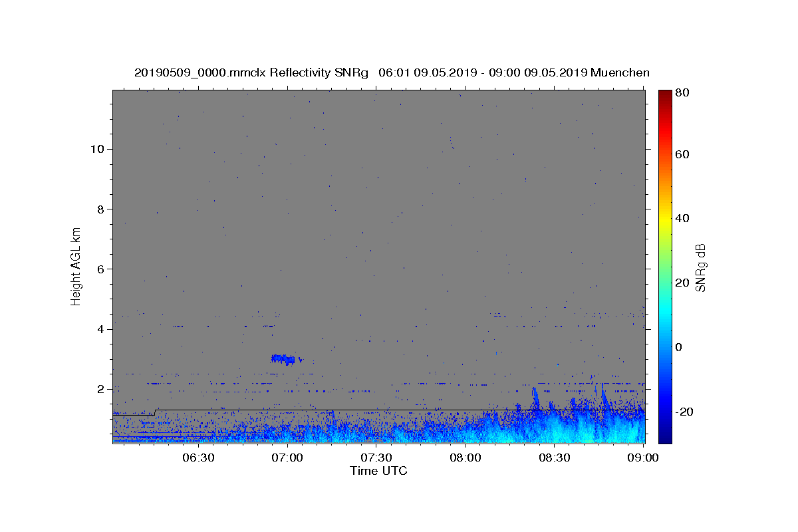The width and height of the screenshot is (798, 532).
Task: Click the 08:00 time tick label
Action: (x=465, y=458)
